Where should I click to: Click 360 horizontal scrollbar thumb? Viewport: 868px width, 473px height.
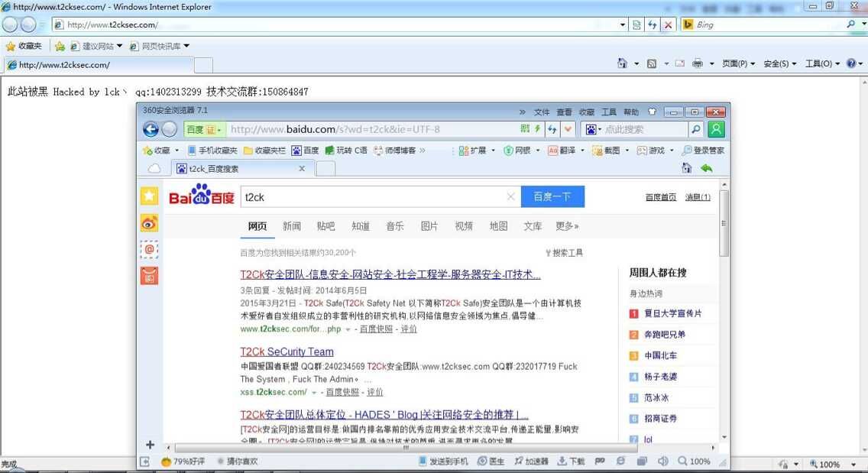(x=405, y=448)
